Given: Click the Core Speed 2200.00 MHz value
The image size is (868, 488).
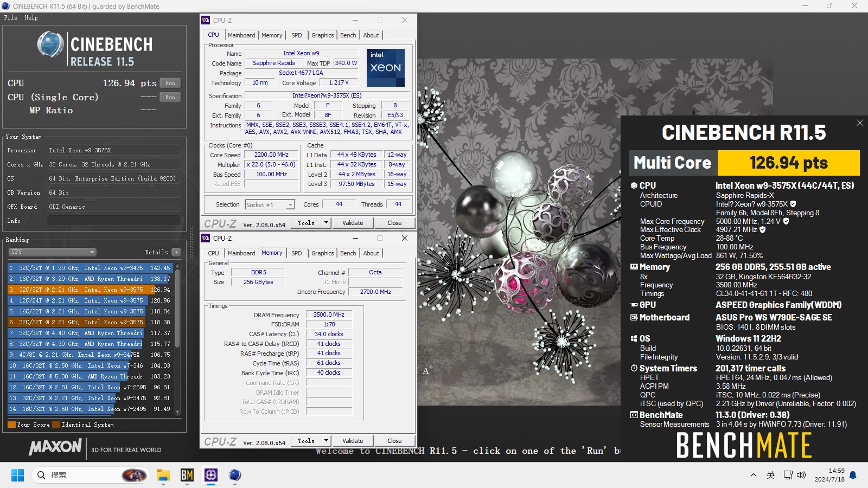Looking at the screenshot, I should [271, 155].
